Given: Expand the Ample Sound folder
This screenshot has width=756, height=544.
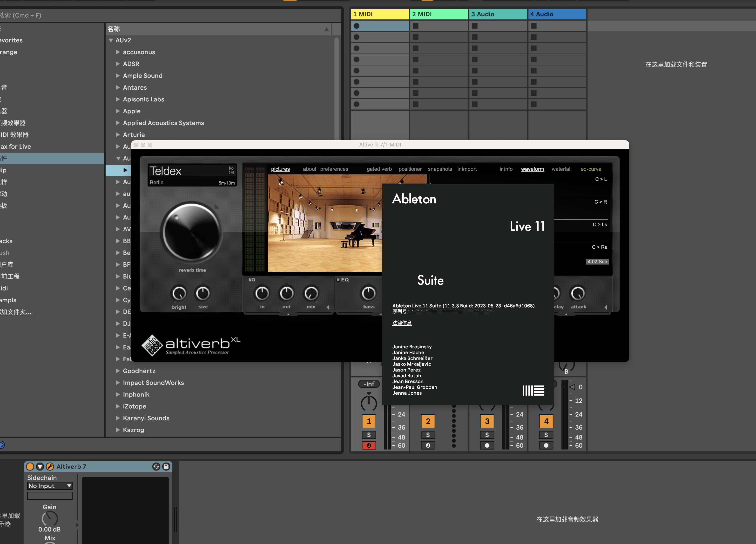Looking at the screenshot, I should [118, 76].
